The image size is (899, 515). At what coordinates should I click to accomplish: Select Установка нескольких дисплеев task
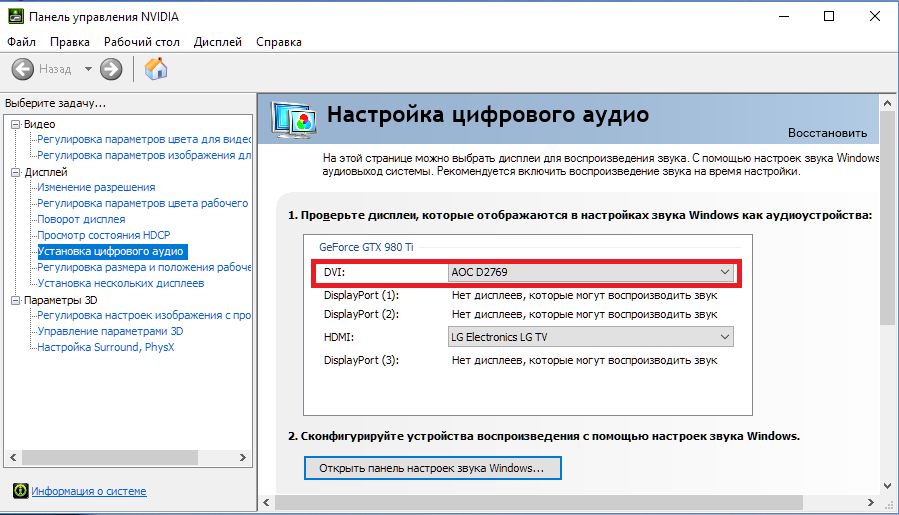click(120, 283)
